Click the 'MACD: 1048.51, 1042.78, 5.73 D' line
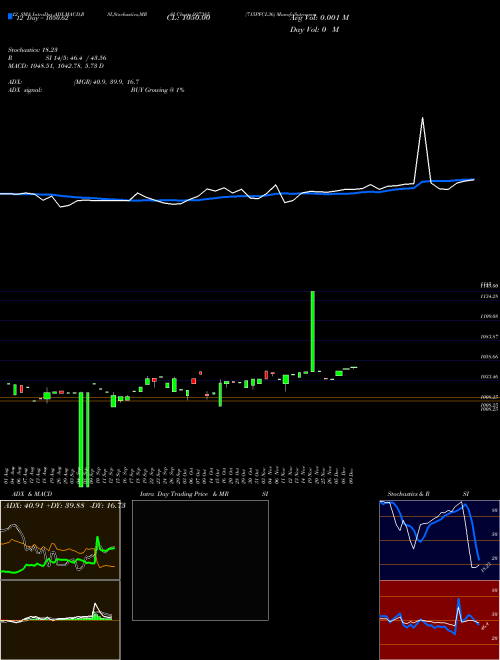The image size is (500, 660). point(56,66)
